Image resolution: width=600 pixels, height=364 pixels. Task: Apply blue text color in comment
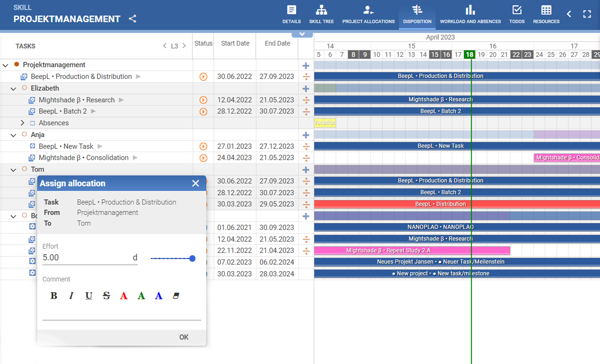click(x=159, y=296)
